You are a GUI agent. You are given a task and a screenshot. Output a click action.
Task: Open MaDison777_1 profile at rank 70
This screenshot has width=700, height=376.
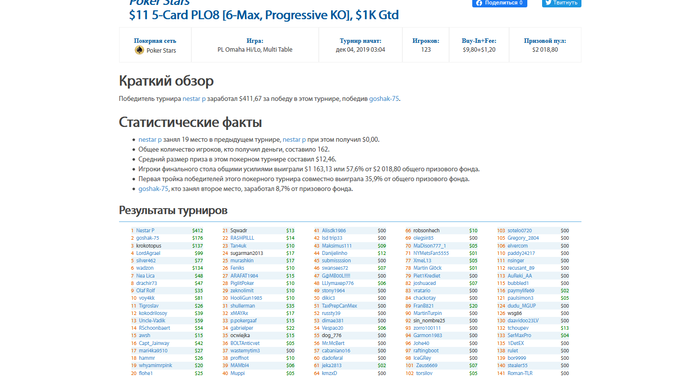(x=429, y=246)
